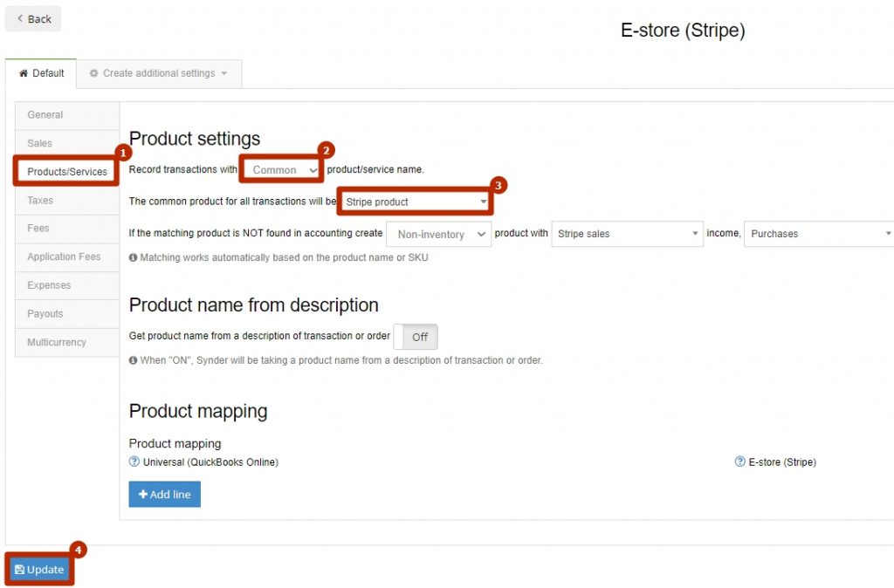
Task: Open the Stripe sales income account dropdown
Action: (627, 234)
